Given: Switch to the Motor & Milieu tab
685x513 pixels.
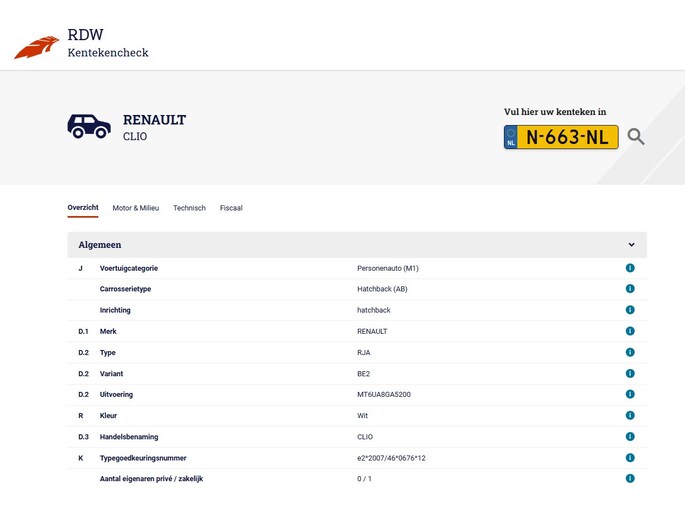Looking at the screenshot, I should 135,208.
